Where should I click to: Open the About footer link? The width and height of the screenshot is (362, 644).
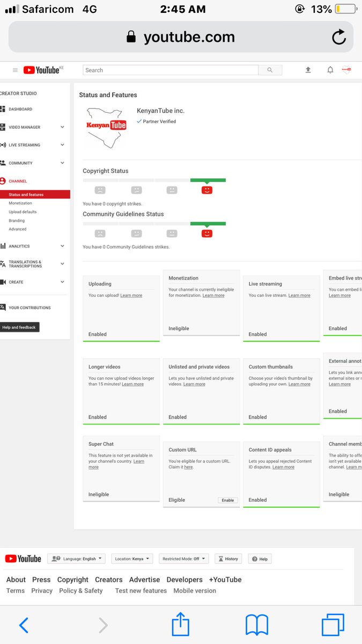point(16,580)
